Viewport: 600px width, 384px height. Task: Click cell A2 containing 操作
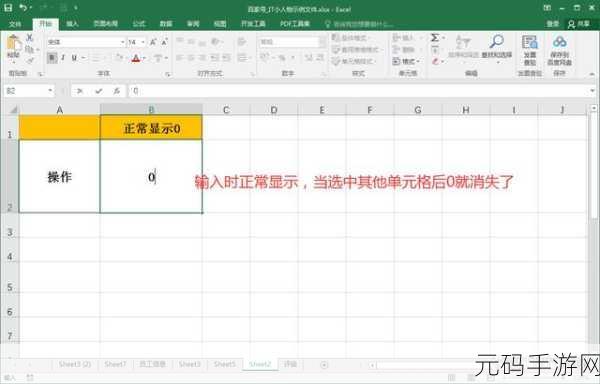60,177
